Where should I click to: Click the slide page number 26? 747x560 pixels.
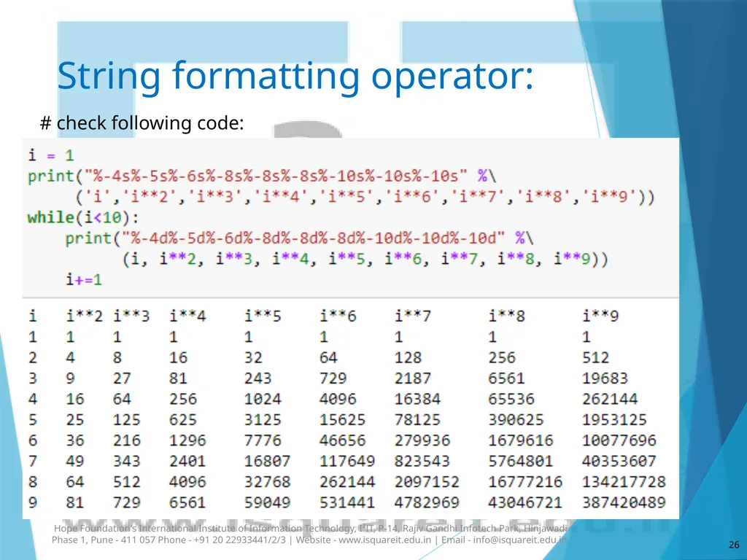(734, 545)
